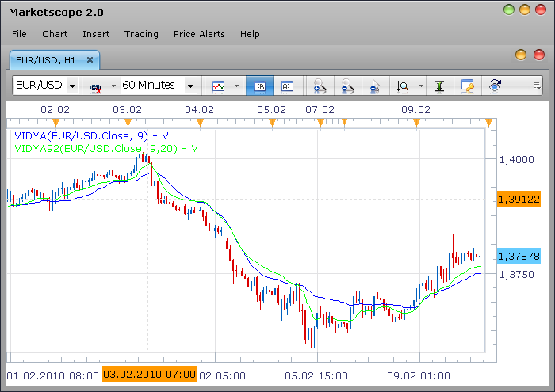Click the auto-fit vertical scale icon
Screen dimensions: 555x392
click(439, 86)
